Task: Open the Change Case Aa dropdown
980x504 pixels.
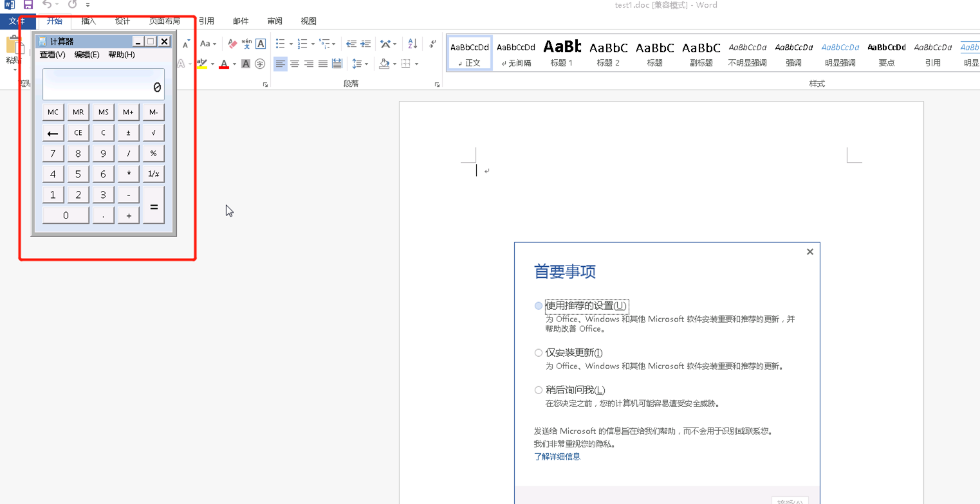Action: 208,44
